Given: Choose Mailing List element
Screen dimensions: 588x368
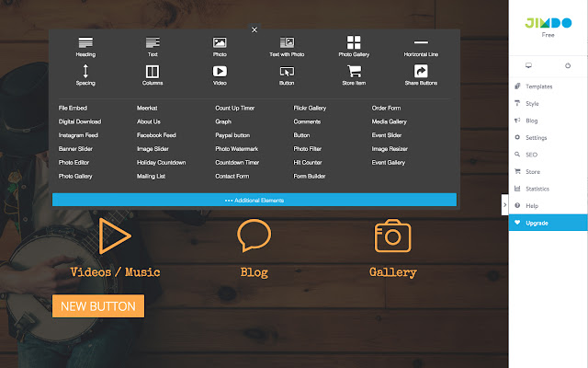Looking at the screenshot, I should (151, 176).
